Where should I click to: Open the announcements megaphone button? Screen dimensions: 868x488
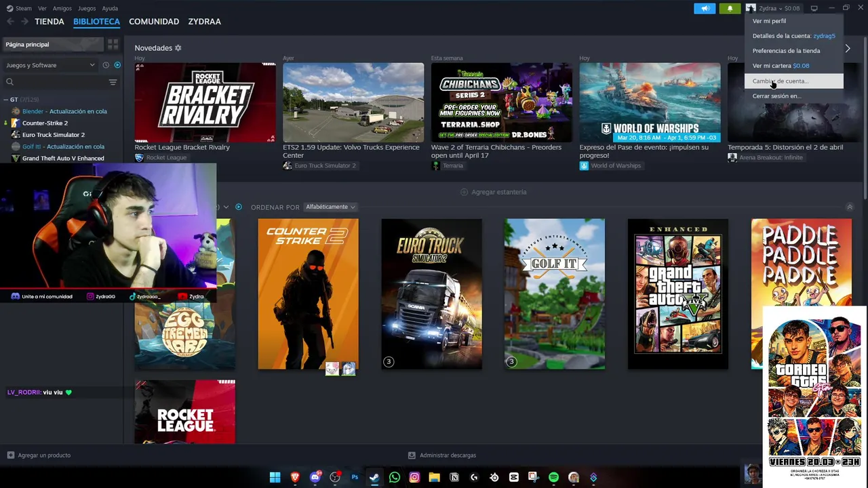705,8
